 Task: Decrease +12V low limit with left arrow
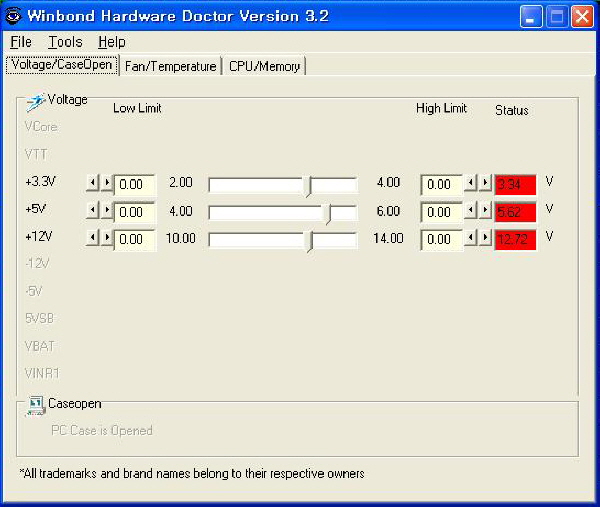[x=92, y=238]
